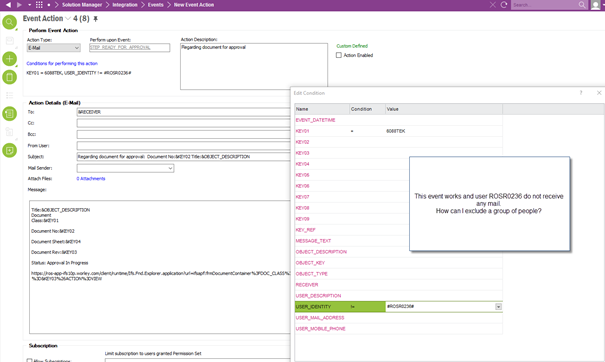Click the Perform upon Event field

coord(129,47)
